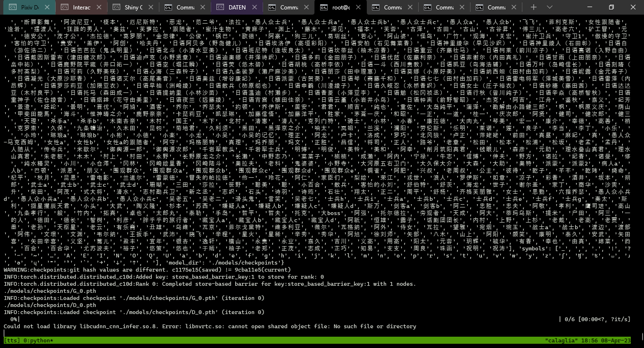Close the Shiny tab
644x348 pixels.
[x=150, y=7]
